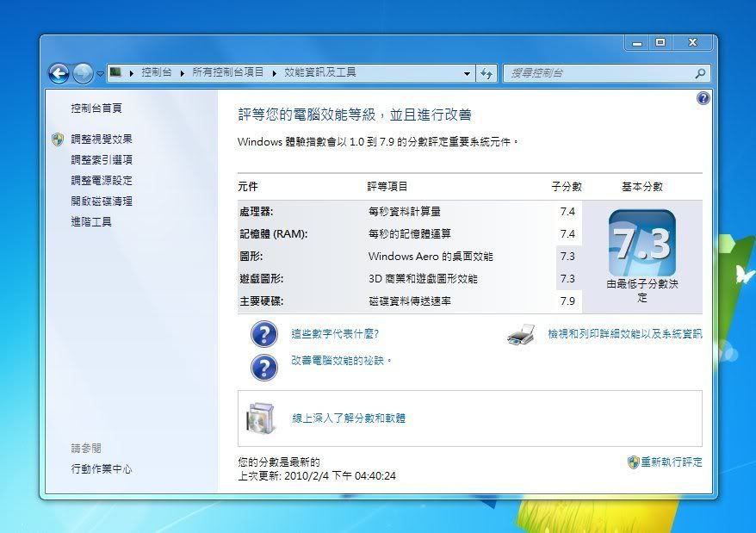Expand the arrow before 控制台 in breadcrumb

coord(131,73)
